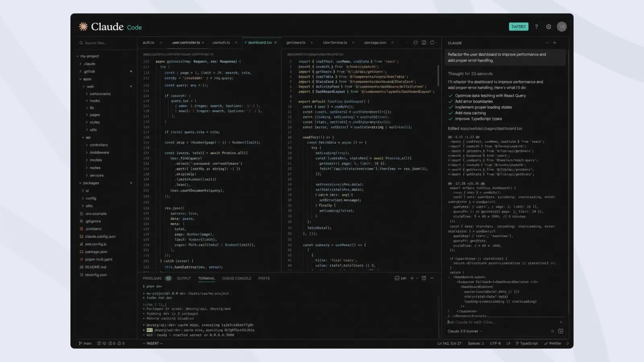Click the 7AFDE7 teal badge button
The height and width of the screenshot is (362, 644).
(x=518, y=27)
